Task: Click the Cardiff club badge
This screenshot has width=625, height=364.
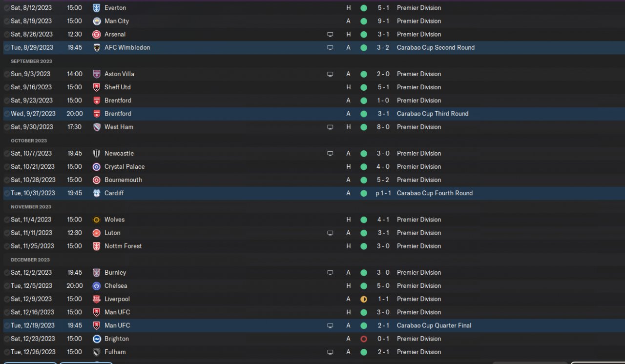Action: 97,193
